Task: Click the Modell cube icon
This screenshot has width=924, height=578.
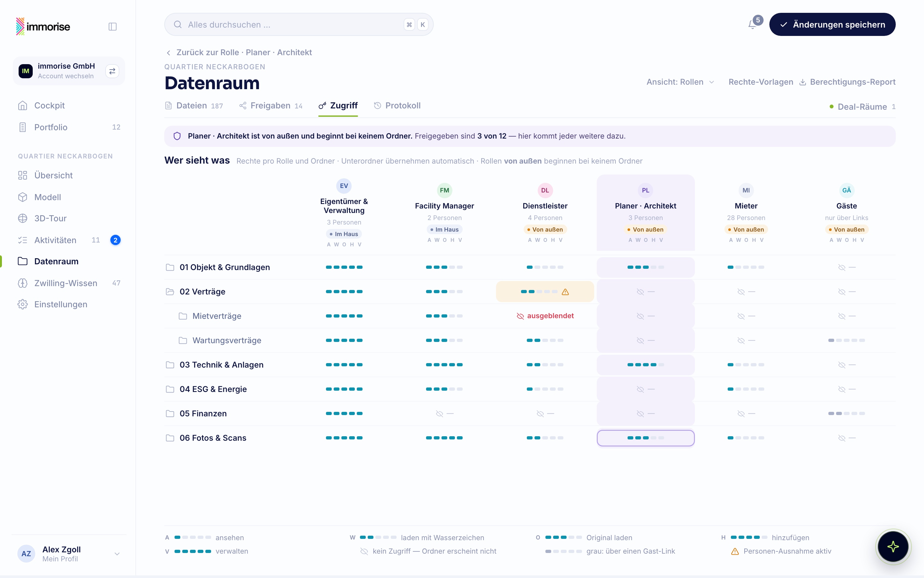Action: [22, 197]
